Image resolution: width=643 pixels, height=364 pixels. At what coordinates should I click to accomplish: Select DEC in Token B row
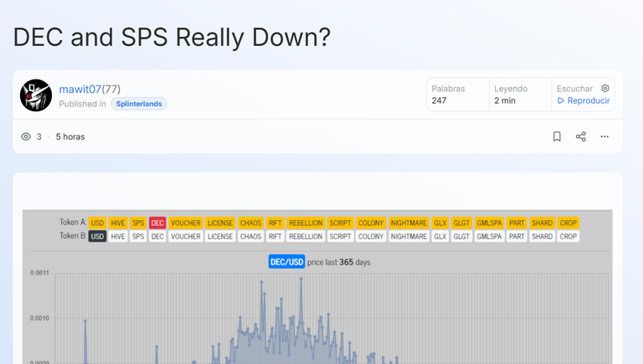[157, 237]
